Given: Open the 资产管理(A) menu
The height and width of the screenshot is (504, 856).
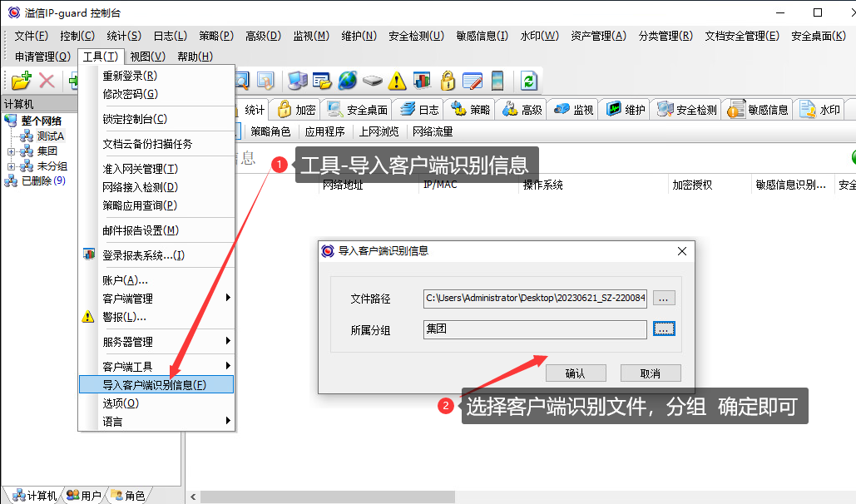Looking at the screenshot, I should click(x=598, y=36).
